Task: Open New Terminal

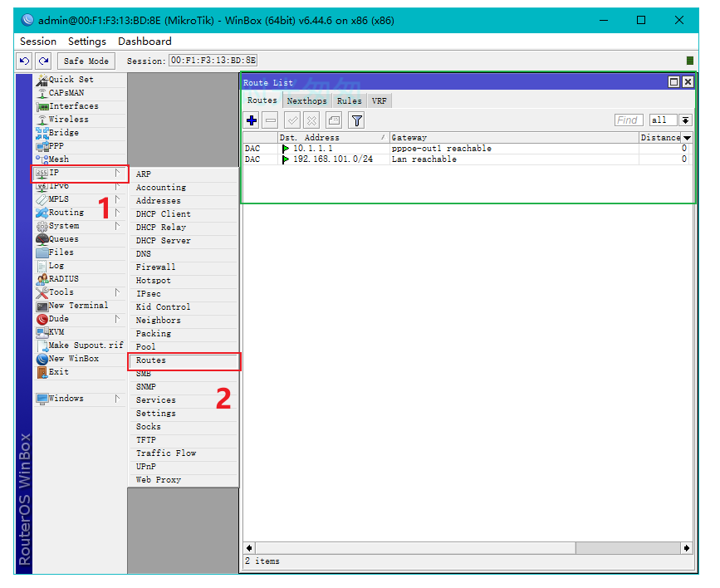Action: tap(81, 306)
